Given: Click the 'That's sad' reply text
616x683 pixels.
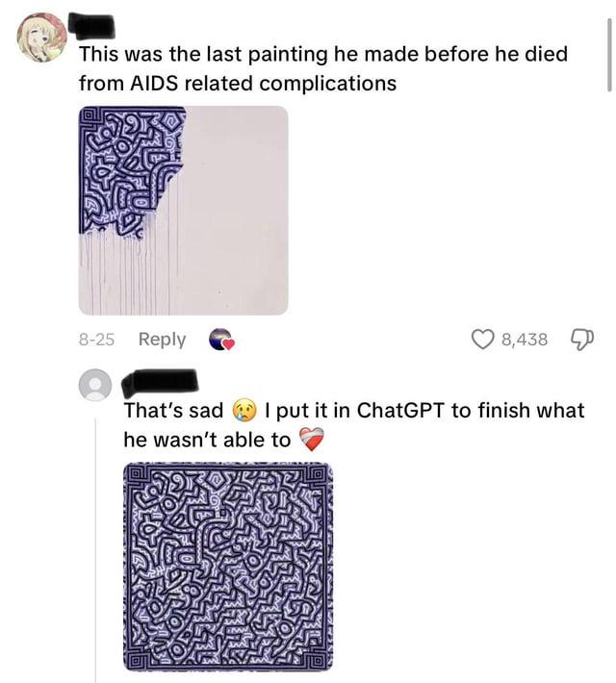Looking at the screenshot, I should point(173,411).
